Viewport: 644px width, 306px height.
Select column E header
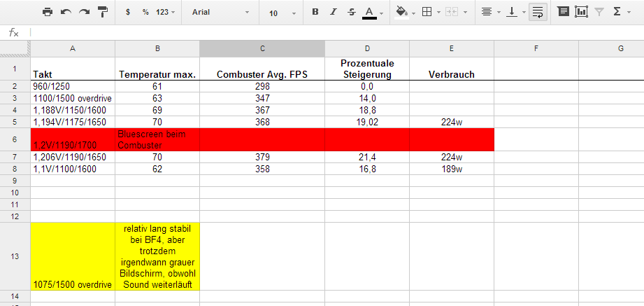click(x=452, y=48)
